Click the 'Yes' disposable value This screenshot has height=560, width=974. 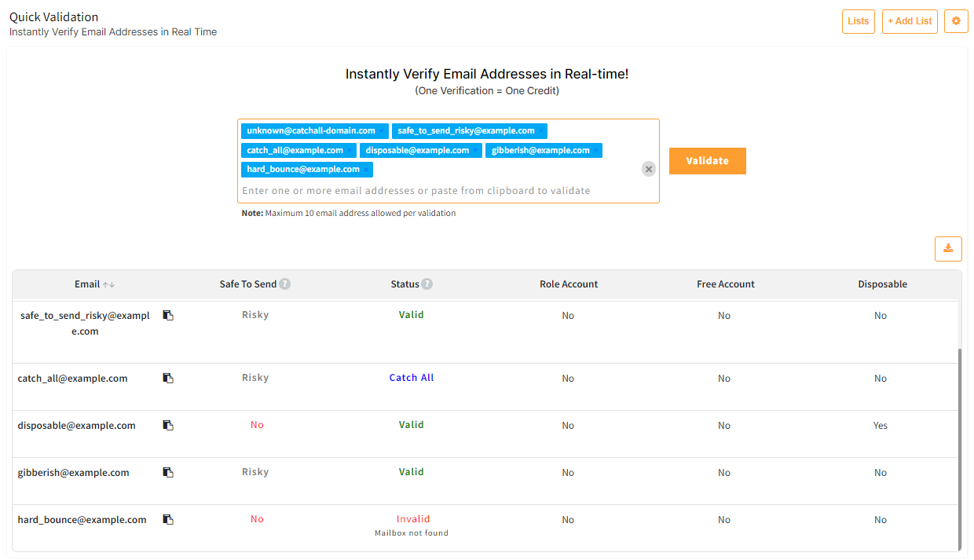pos(881,426)
